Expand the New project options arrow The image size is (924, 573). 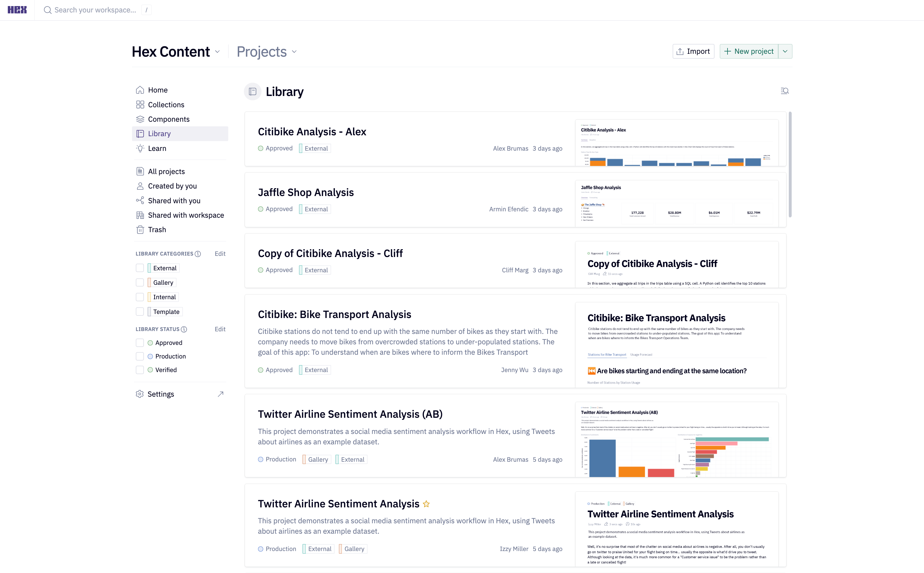[785, 51]
